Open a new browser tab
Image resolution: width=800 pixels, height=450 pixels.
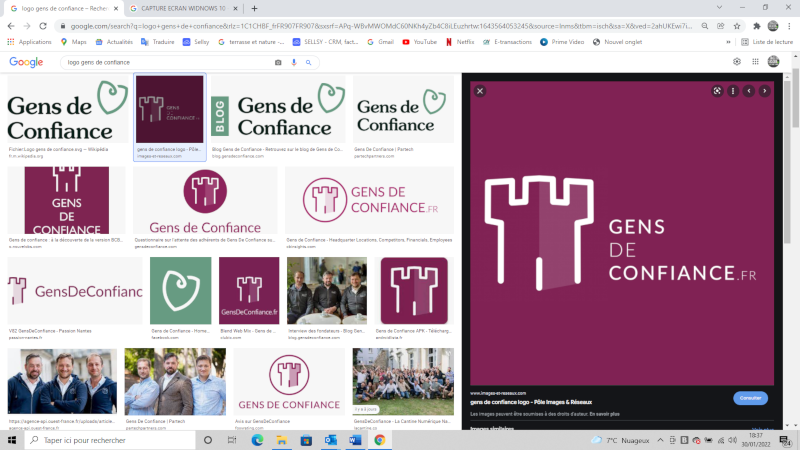coord(254,8)
